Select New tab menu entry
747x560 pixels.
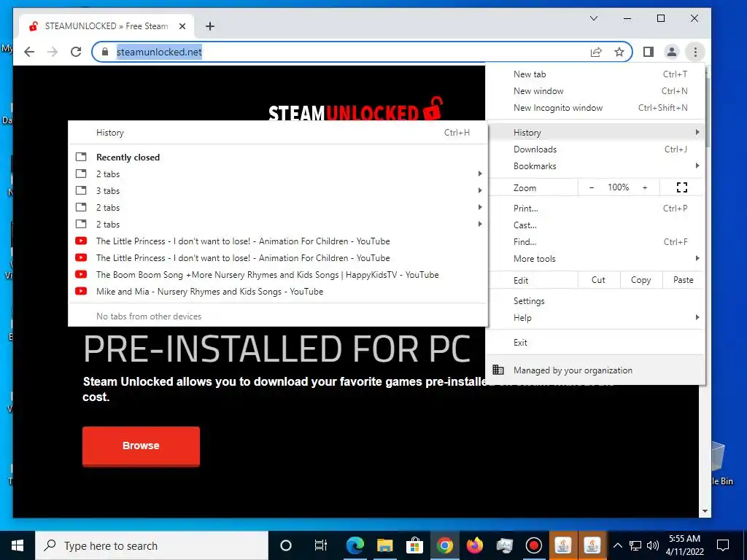[x=595, y=74]
